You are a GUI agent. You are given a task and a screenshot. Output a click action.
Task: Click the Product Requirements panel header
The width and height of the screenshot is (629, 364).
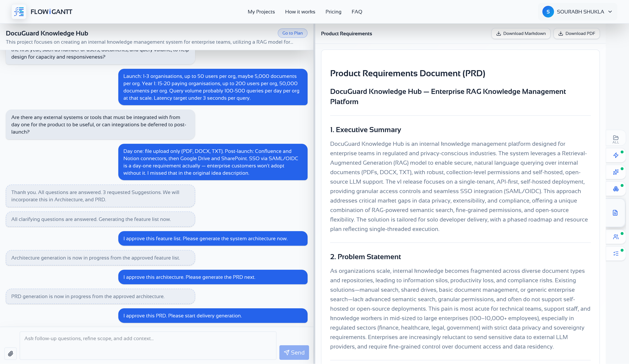(x=346, y=33)
